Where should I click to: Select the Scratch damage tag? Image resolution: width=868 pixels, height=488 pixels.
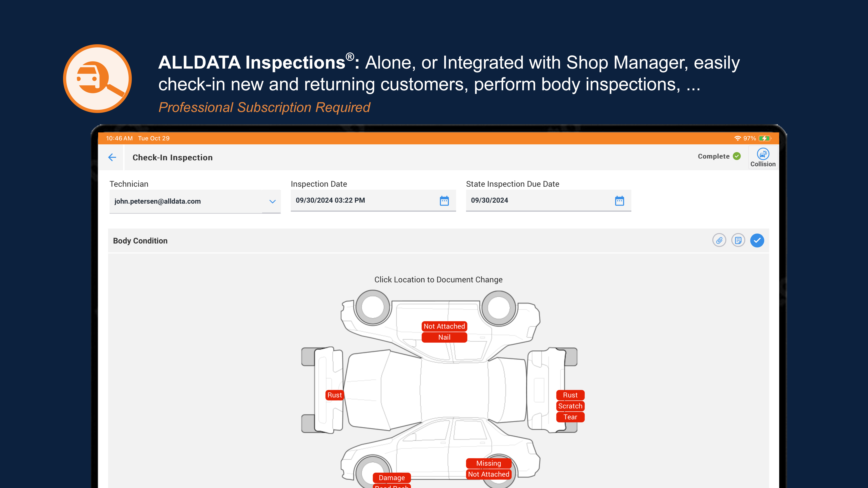[x=570, y=406]
